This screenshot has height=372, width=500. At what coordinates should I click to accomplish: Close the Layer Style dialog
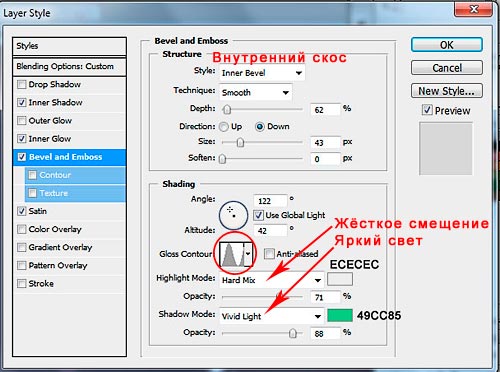(x=473, y=9)
